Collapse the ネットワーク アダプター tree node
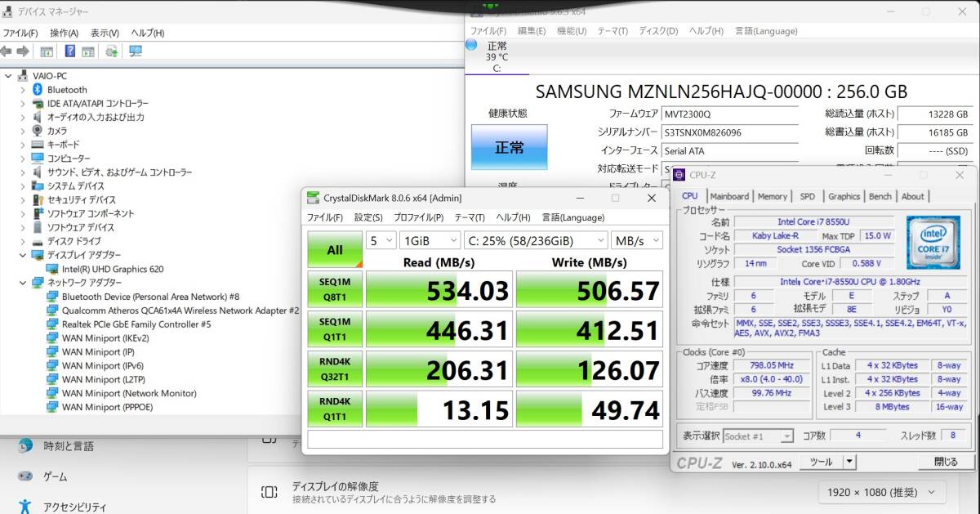This screenshot has height=514, width=980. pyautogui.click(x=22, y=282)
